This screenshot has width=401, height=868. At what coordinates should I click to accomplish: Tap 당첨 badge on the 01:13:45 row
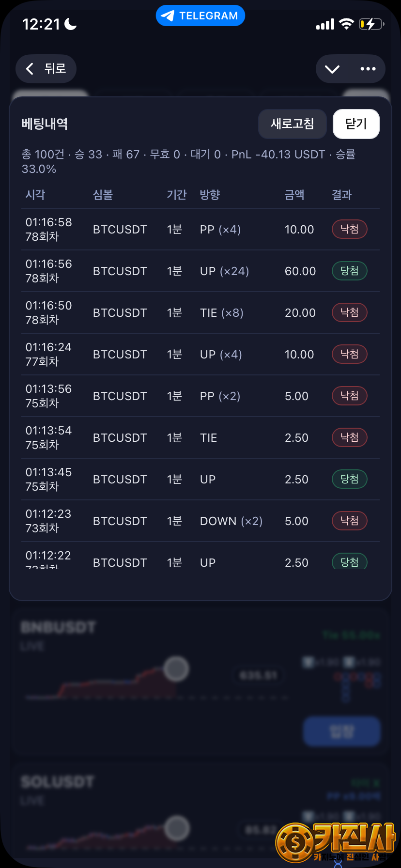pyautogui.click(x=349, y=479)
